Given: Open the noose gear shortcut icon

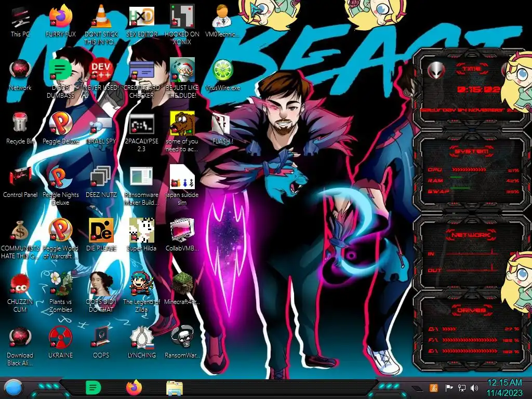Looking at the screenshot, I should (141, 338).
